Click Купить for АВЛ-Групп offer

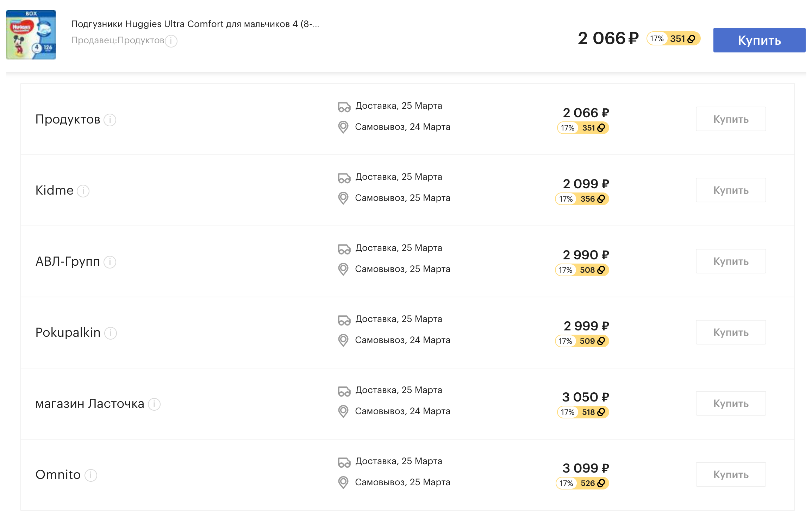[x=731, y=261]
